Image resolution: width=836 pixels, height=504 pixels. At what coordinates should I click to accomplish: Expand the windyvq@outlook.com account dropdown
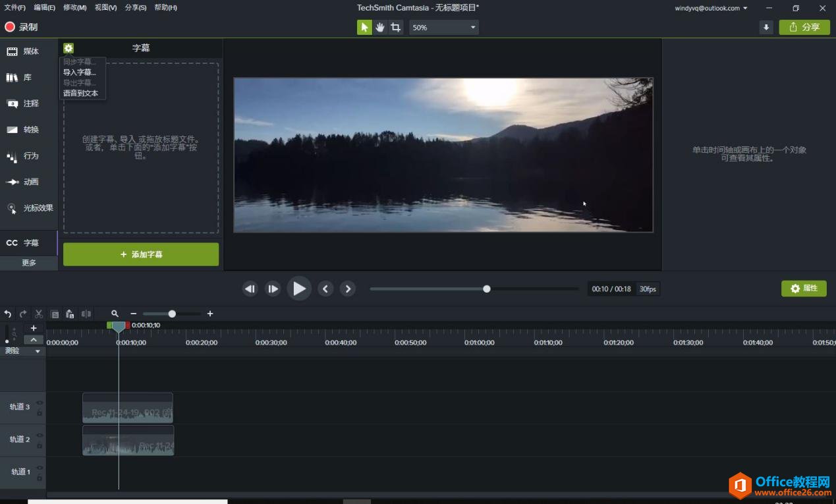coord(711,8)
